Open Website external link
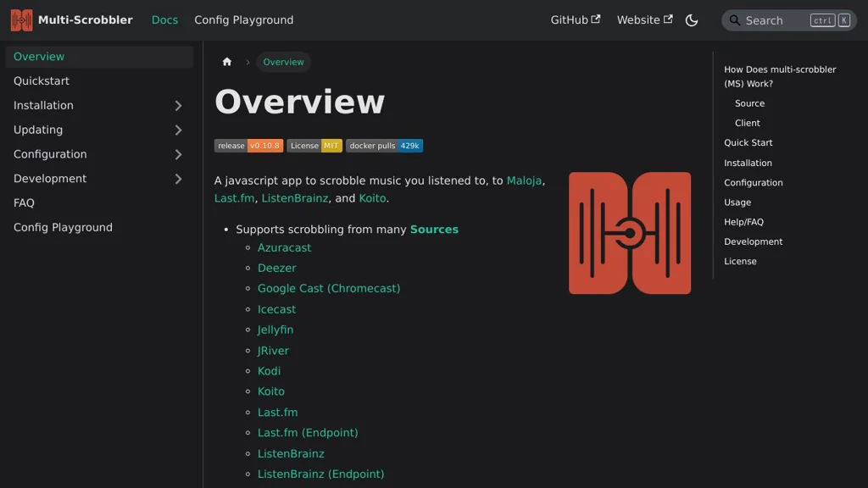The width and height of the screenshot is (868, 488). 645,20
